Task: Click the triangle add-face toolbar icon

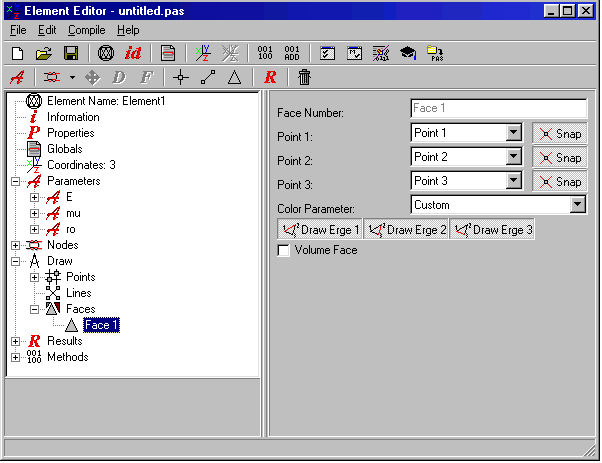Action: coord(234,77)
